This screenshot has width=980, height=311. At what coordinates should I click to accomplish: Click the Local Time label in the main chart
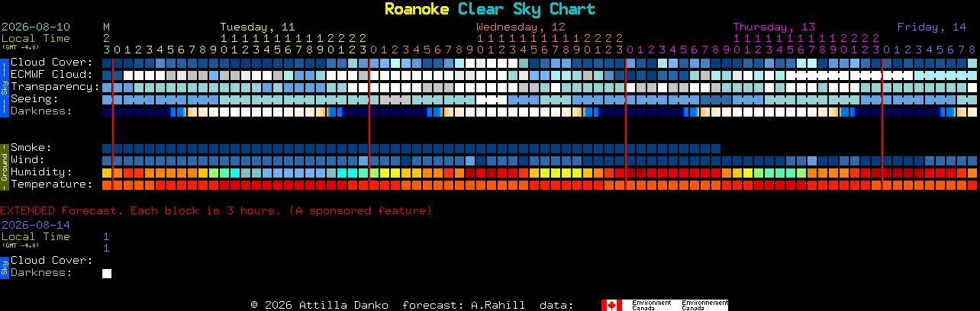pos(36,38)
